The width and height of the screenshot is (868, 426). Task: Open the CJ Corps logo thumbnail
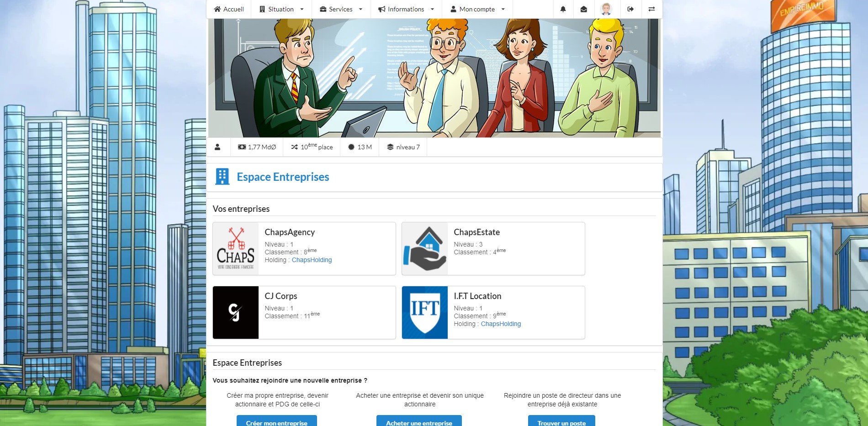point(236,313)
